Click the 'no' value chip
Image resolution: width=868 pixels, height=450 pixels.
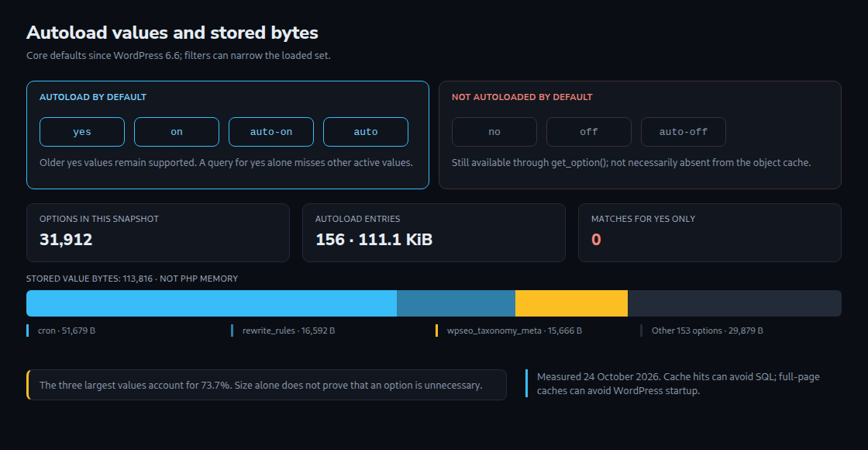pos(494,132)
